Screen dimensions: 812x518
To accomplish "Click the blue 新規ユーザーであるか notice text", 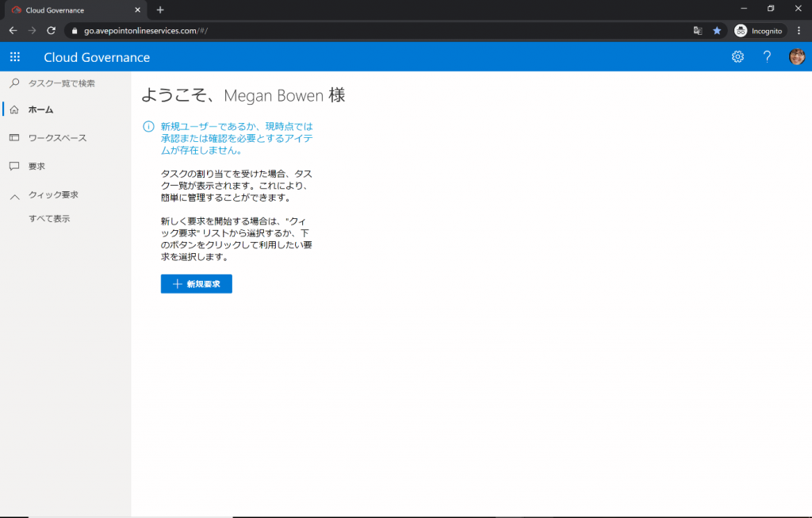I will point(236,138).
